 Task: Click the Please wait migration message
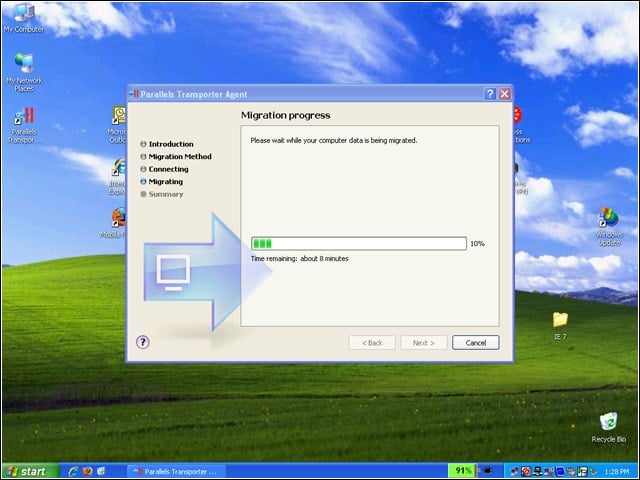pyautogui.click(x=334, y=140)
